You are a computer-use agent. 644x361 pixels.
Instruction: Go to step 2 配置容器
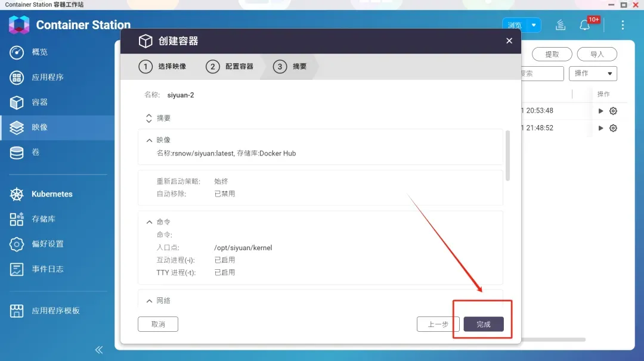pyautogui.click(x=230, y=67)
